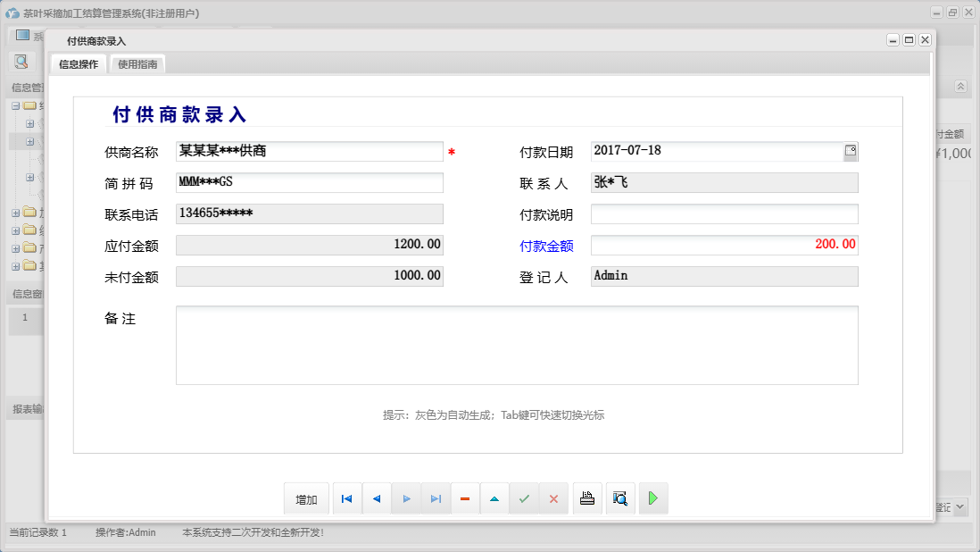The width and height of the screenshot is (980, 552).
Task: Click the printer icon to print
Action: [586, 498]
